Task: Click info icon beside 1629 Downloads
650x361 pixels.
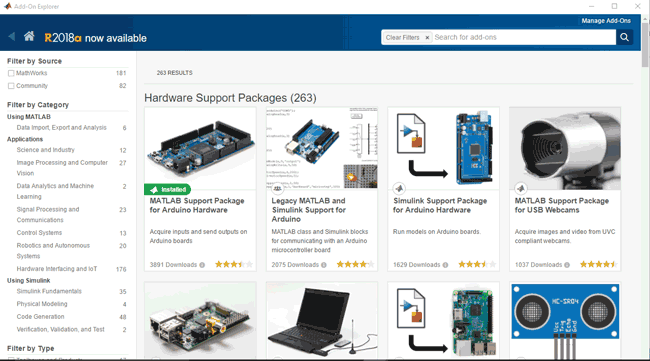Action: tap(445, 265)
